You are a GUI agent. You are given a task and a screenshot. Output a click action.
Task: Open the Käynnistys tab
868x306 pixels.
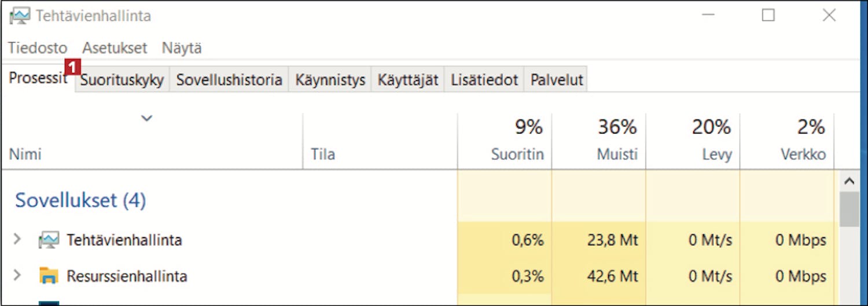330,80
